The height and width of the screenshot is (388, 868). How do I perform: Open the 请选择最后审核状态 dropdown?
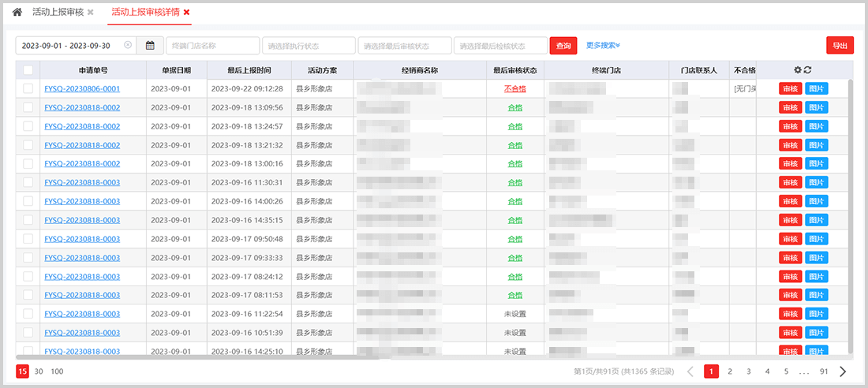point(404,46)
